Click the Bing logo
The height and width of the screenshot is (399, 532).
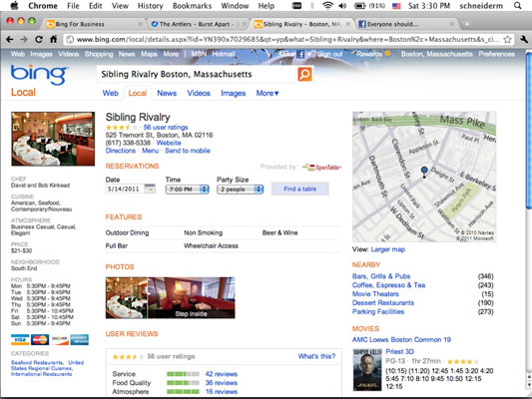39,75
